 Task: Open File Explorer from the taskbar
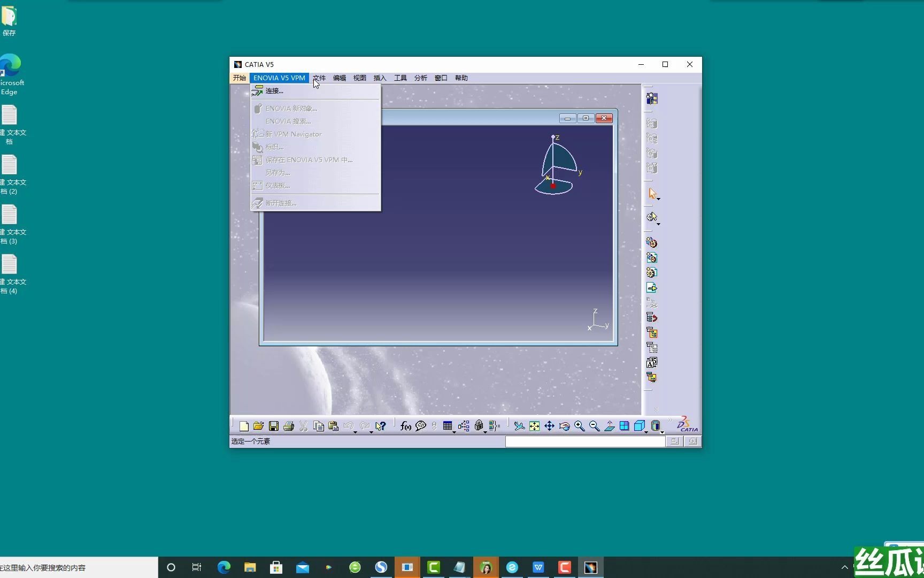pyautogui.click(x=250, y=567)
